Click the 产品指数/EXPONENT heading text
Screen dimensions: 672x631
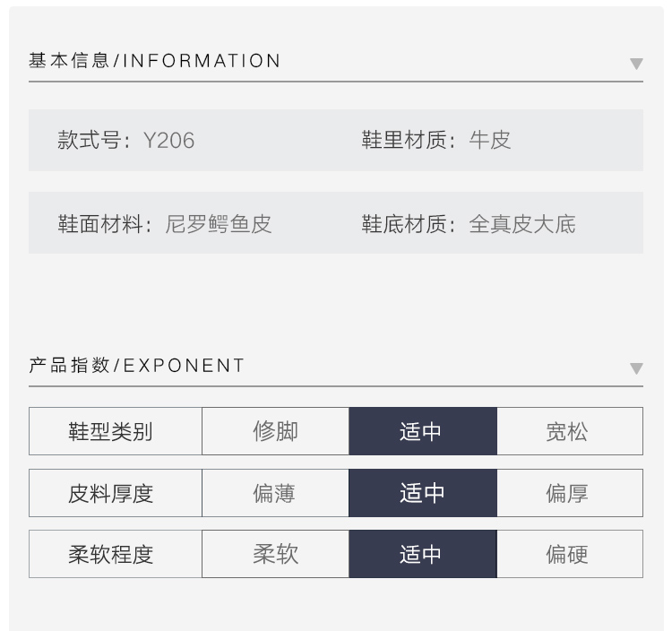136,365
